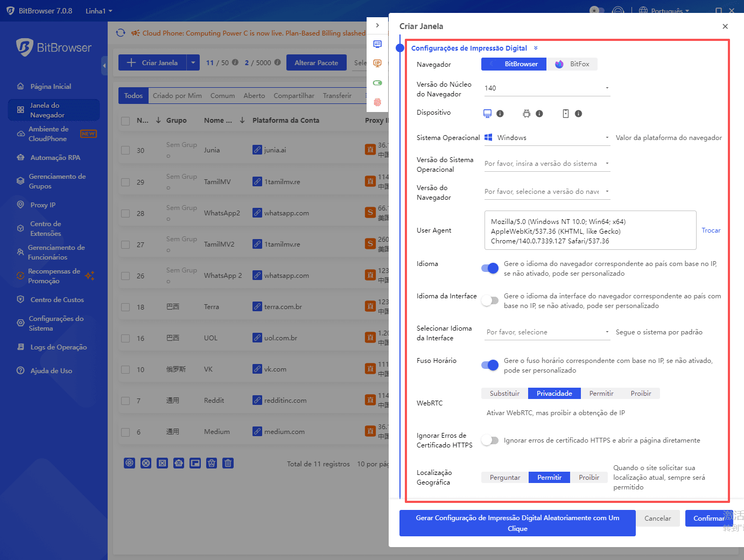Select the desktop monitor icon for Dispositivo
744x560 pixels.
pyautogui.click(x=487, y=113)
